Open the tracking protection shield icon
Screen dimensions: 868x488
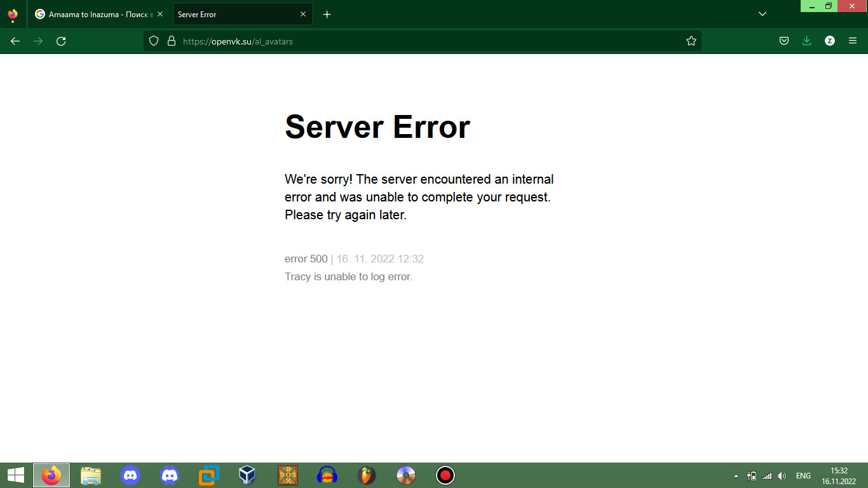point(153,41)
